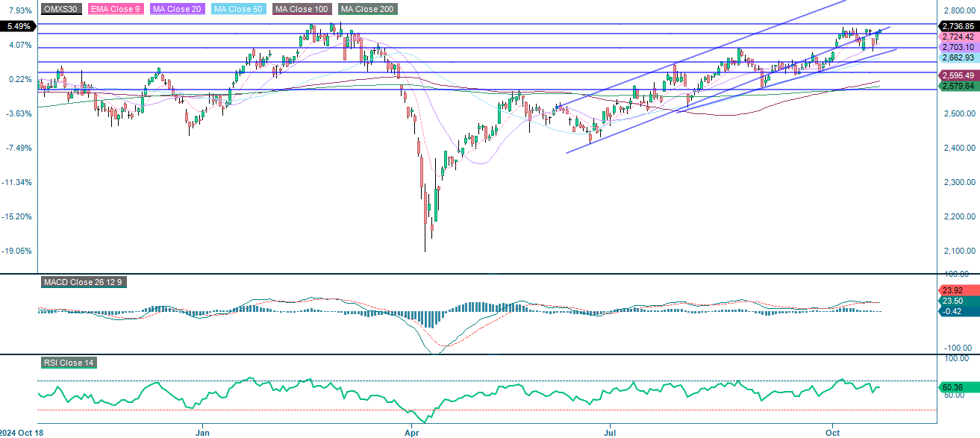Click the 2,300.00 price axis label
This screenshot has height=438, width=980.
pyautogui.click(x=960, y=182)
